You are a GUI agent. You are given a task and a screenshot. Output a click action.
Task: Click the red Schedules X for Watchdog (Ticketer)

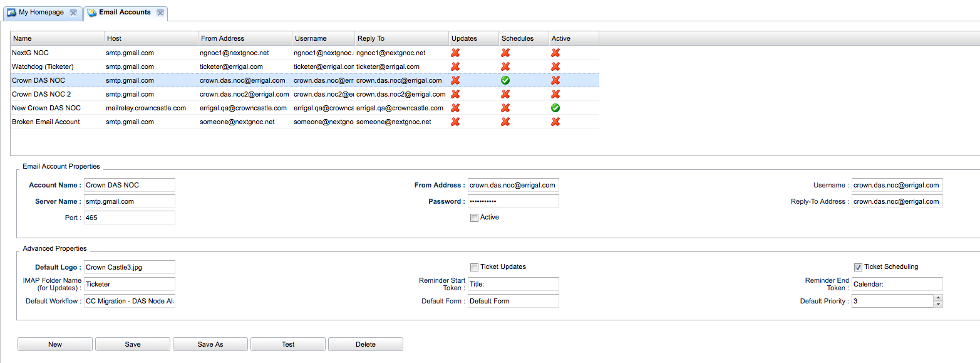coord(505,66)
